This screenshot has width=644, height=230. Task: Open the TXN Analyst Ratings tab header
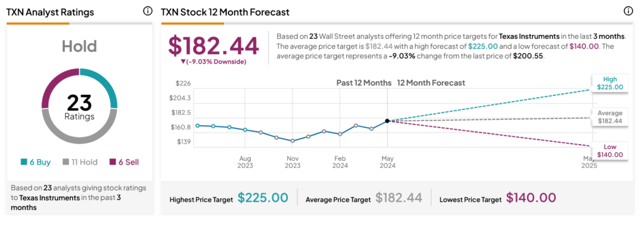(50, 13)
